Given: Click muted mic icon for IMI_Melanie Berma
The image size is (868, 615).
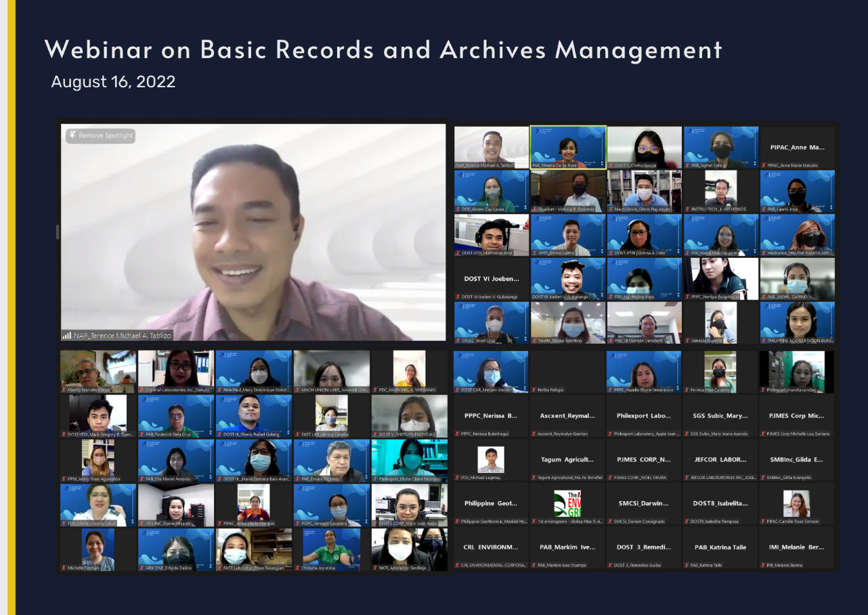Looking at the screenshot, I should click(x=764, y=565).
